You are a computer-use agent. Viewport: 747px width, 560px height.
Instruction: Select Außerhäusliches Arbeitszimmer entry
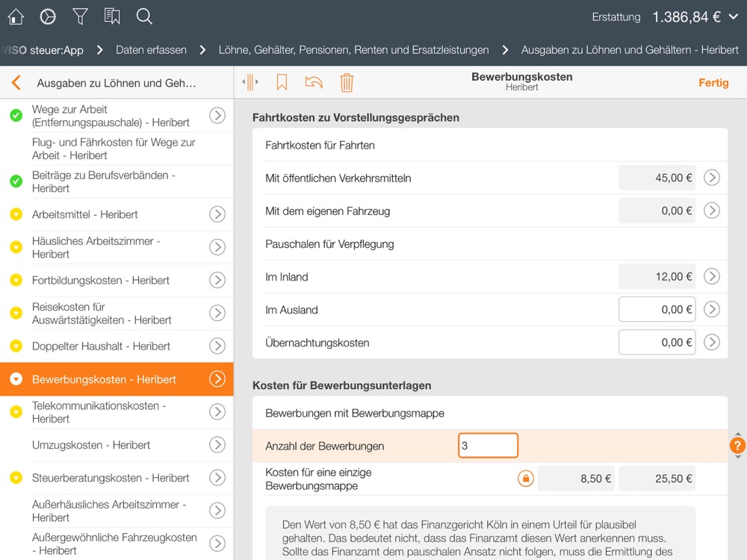(117, 511)
